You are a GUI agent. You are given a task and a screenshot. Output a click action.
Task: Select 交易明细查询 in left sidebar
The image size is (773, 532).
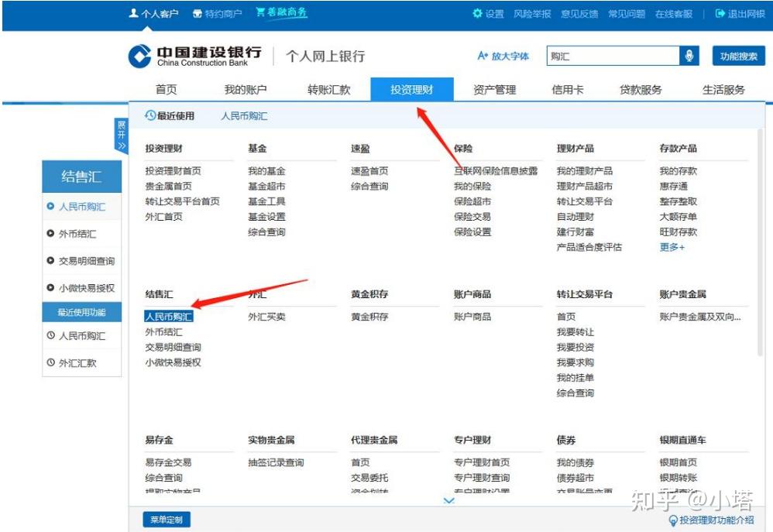[82, 261]
